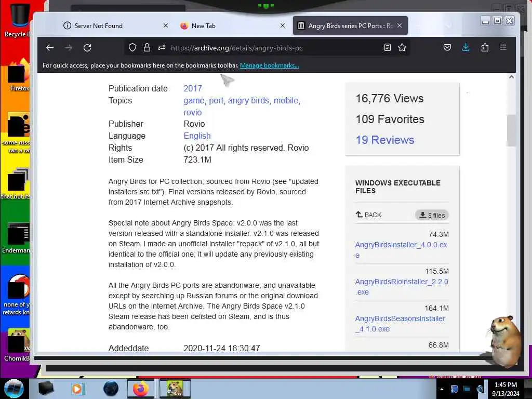Screen dimensions: 532x399
Task: Click the Addeddate value 2020-11-24 18:30:47
Action: pos(221,348)
